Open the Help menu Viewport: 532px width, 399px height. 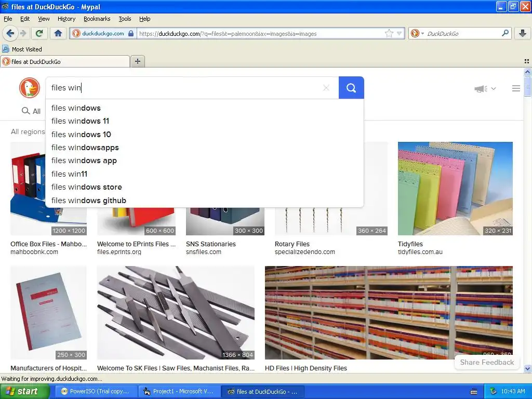[144, 19]
